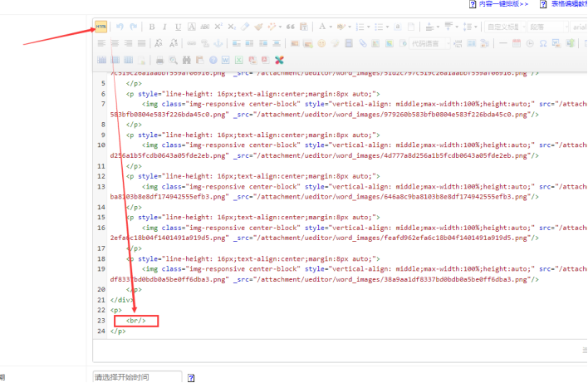This screenshot has height=383, width=588.
Task: Toggle italic formatting
Action: coord(164,27)
